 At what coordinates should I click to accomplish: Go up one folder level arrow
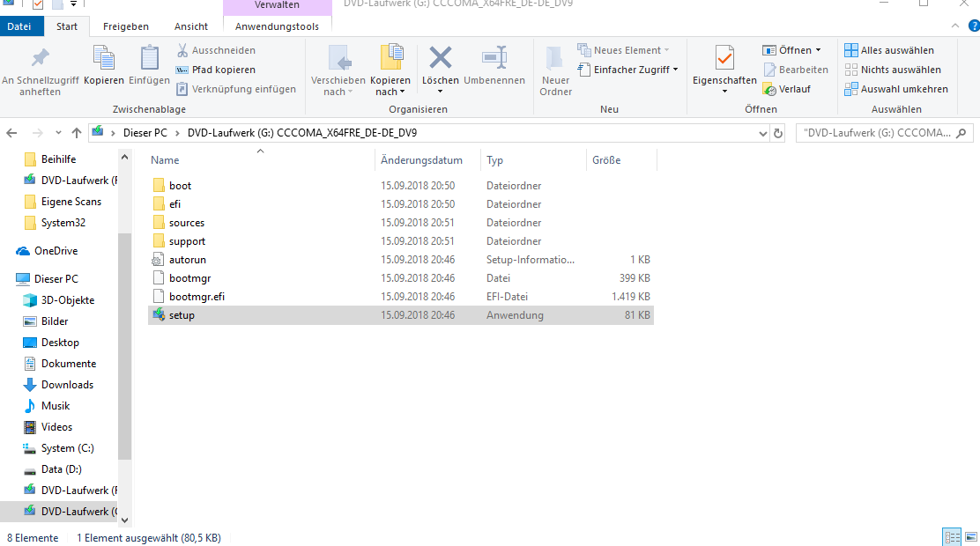click(77, 133)
